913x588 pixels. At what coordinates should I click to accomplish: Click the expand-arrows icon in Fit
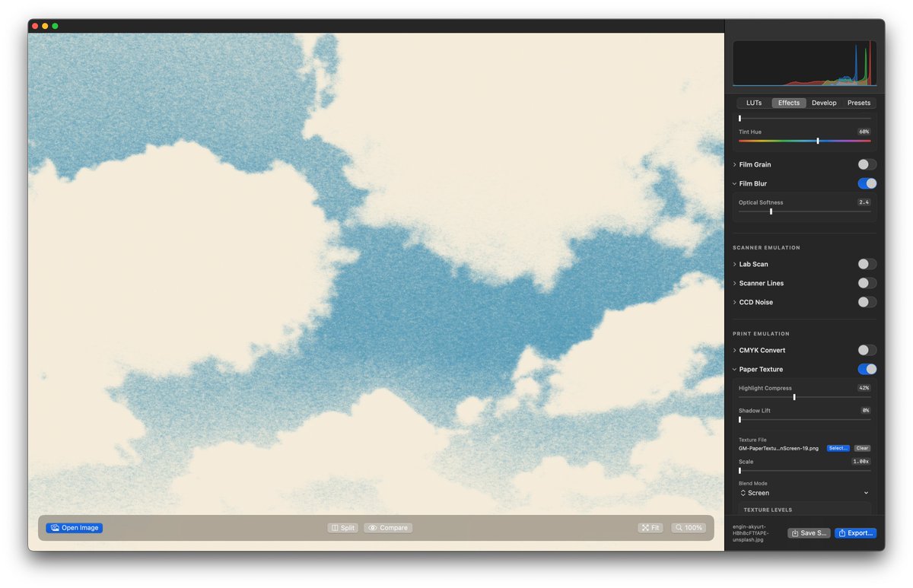pyautogui.click(x=646, y=528)
